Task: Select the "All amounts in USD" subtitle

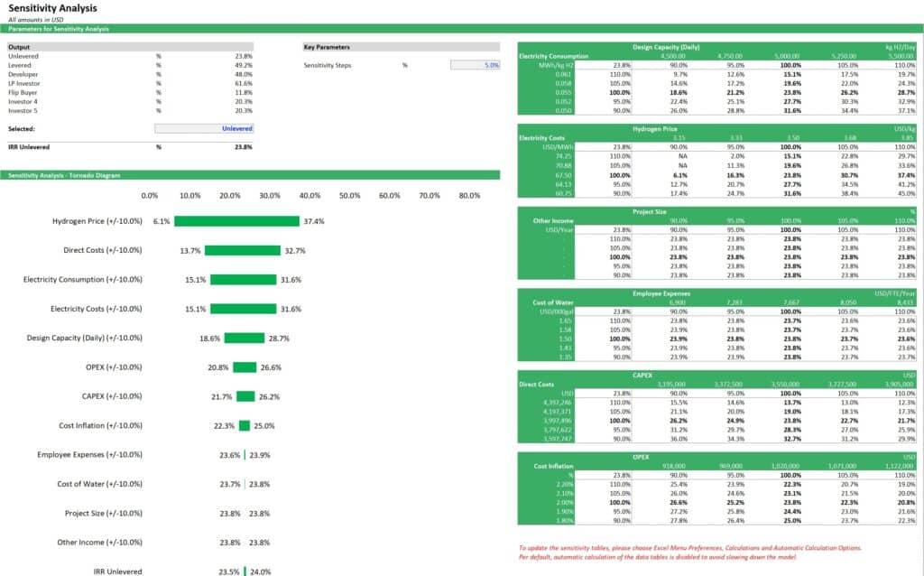Action: 35,20
